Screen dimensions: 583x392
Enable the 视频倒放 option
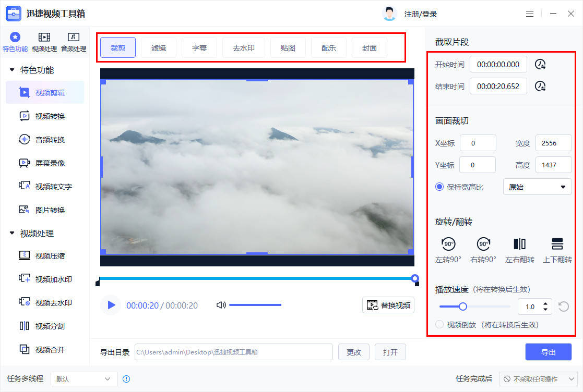pyautogui.click(x=439, y=324)
